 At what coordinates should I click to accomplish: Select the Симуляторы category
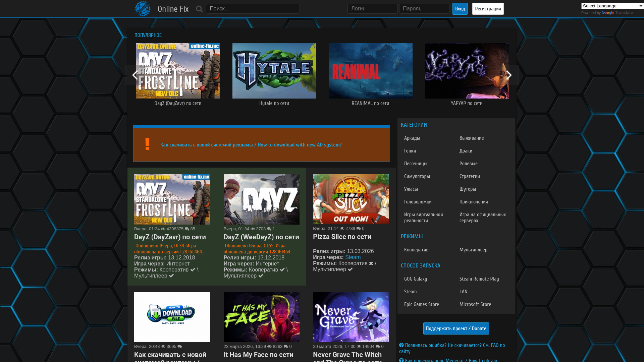click(417, 176)
